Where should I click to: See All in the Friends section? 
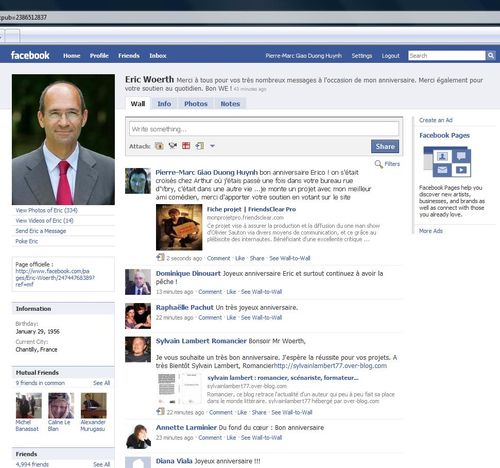pyautogui.click(x=102, y=464)
